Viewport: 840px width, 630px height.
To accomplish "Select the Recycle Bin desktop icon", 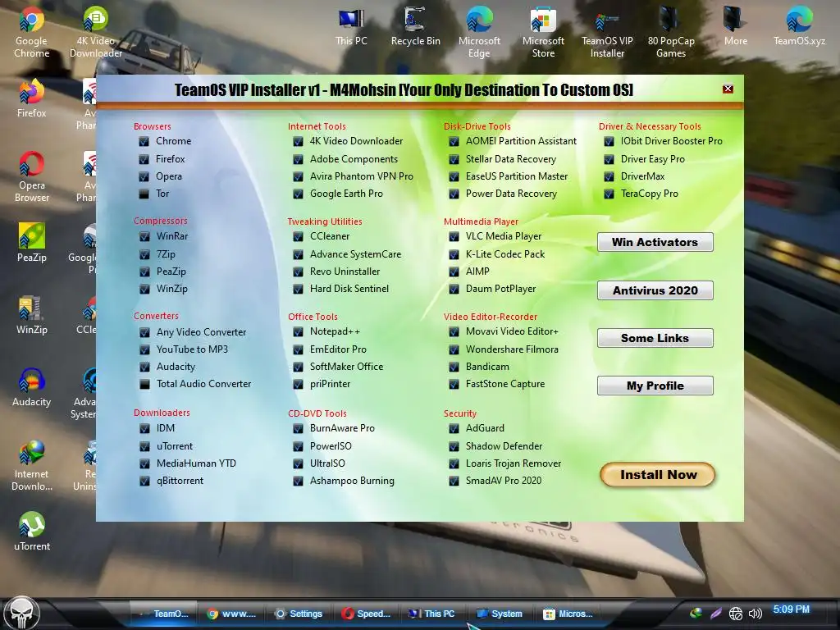I will tap(415, 26).
